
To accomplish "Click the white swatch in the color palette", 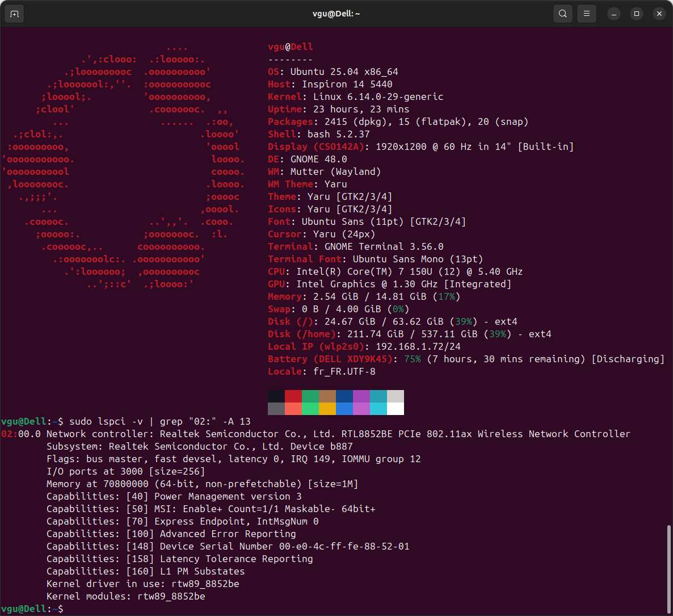I will pyautogui.click(x=396, y=409).
